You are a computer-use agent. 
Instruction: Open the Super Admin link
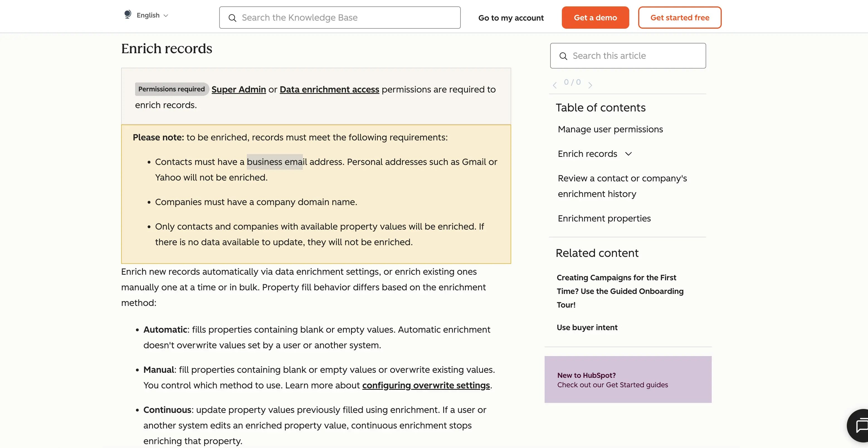pos(238,89)
